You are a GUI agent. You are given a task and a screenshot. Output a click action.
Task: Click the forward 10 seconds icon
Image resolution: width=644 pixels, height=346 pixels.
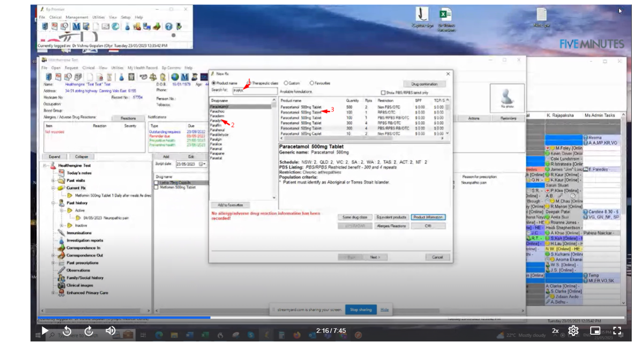[x=89, y=331]
